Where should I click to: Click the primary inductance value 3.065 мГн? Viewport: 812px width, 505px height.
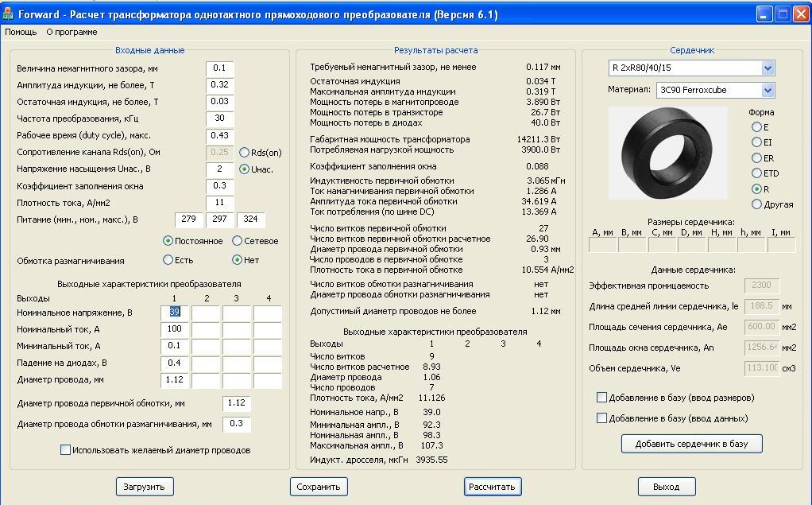point(546,181)
